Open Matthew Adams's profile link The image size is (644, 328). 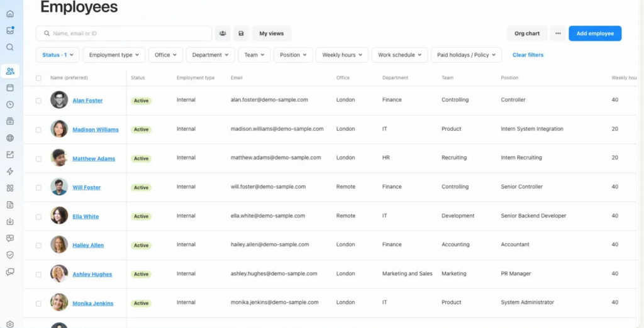point(94,158)
